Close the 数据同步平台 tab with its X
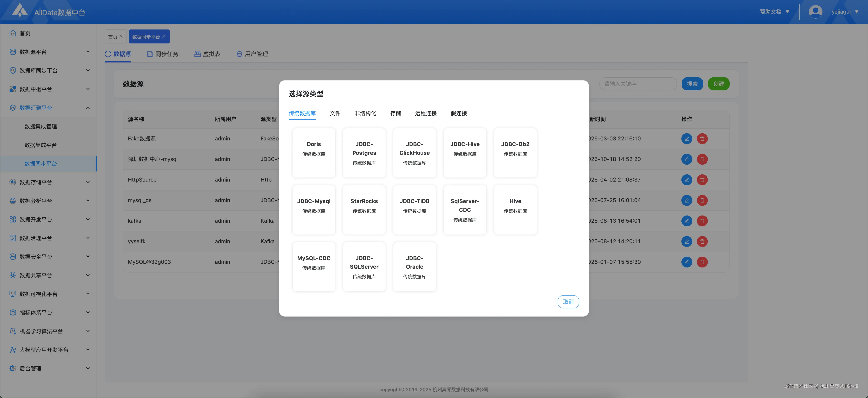The height and width of the screenshot is (398, 868). coord(164,36)
